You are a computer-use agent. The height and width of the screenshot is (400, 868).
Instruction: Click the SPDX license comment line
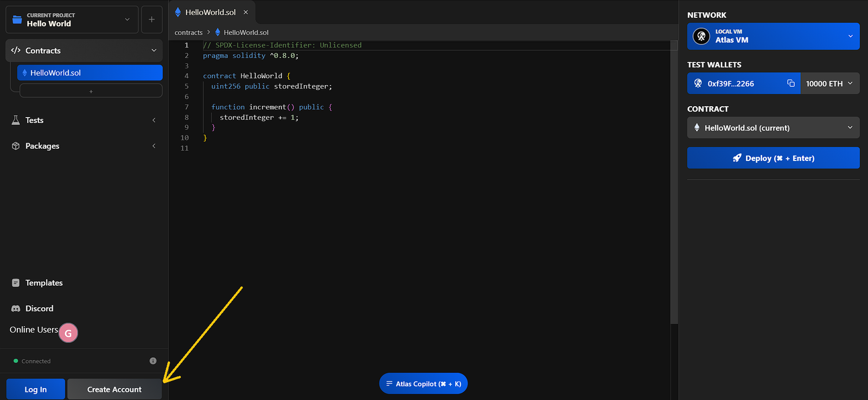point(282,45)
